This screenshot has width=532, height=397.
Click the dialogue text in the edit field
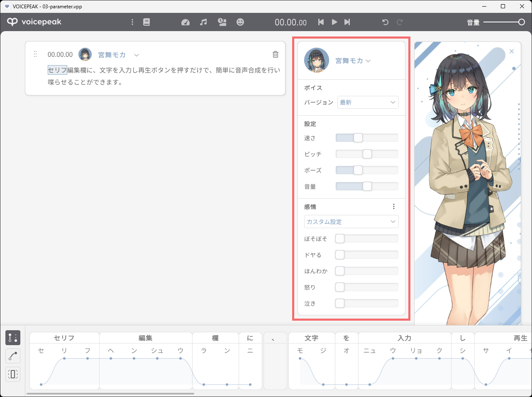[x=164, y=76]
